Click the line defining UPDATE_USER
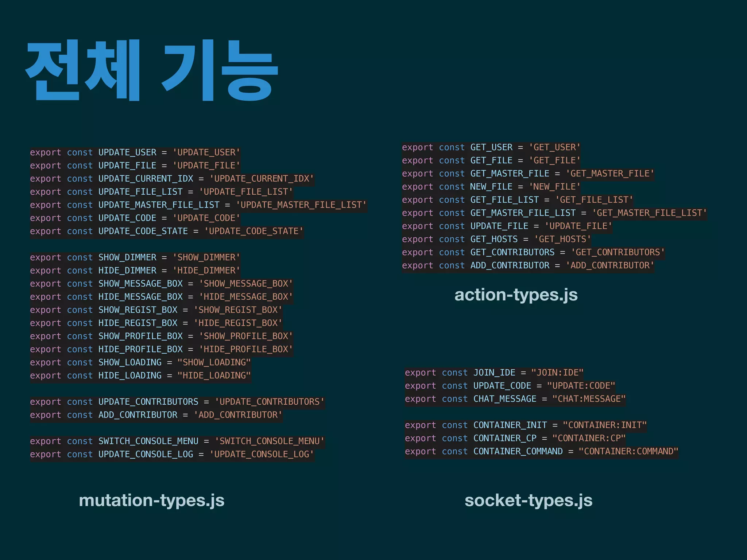The height and width of the screenshot is (560, 747). tap(135, 152)
